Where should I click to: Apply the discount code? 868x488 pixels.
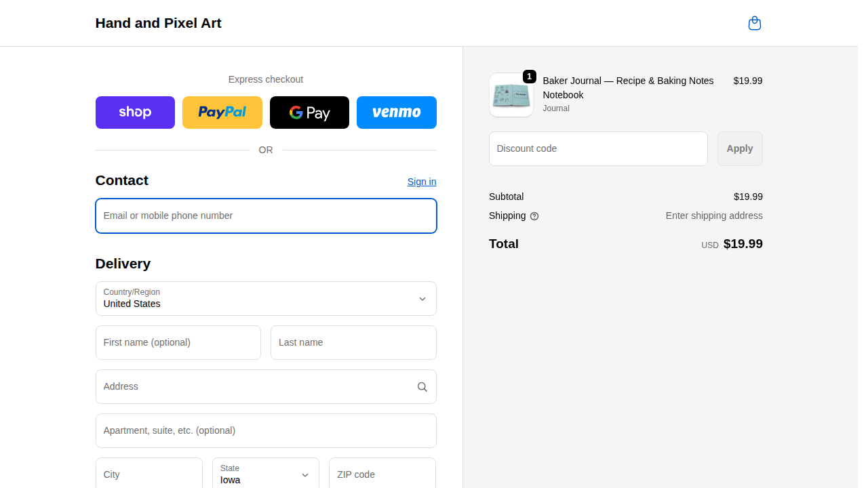pos(740,148)
